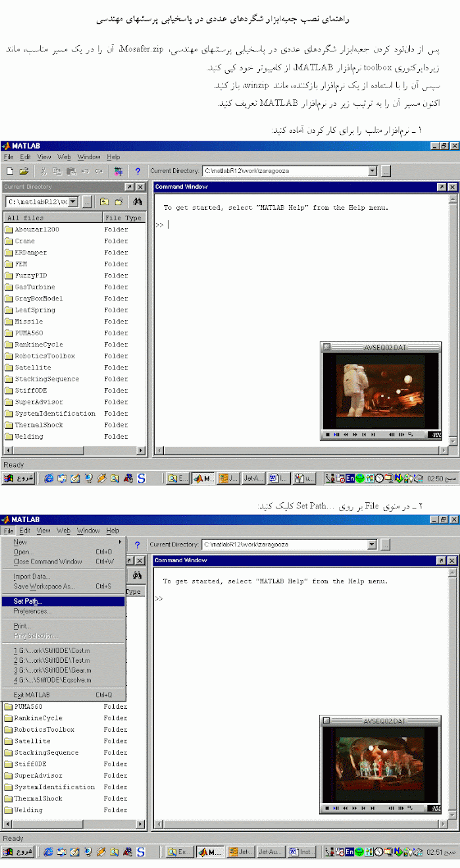Select LeafSpring folder row

pos(74,310)
